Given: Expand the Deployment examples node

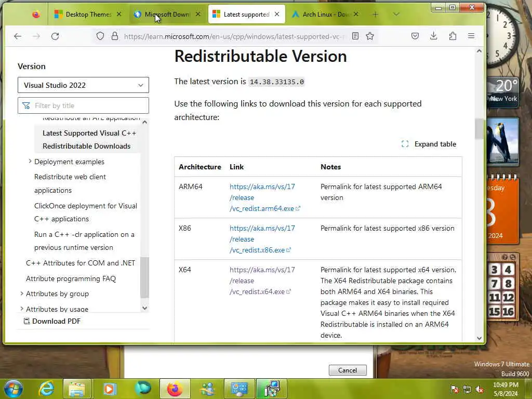Looking at the screenshot, I should (x=30, y=162).
